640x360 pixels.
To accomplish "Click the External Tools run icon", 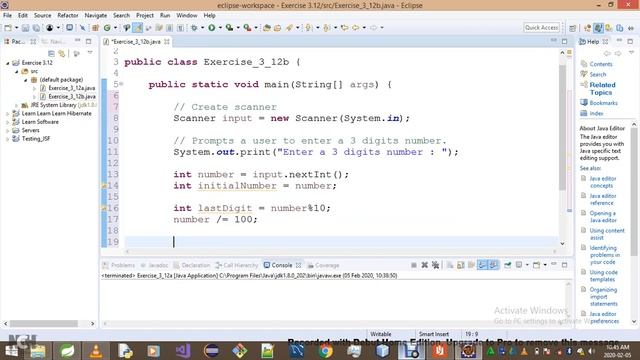I will click(x=247, y=27).
